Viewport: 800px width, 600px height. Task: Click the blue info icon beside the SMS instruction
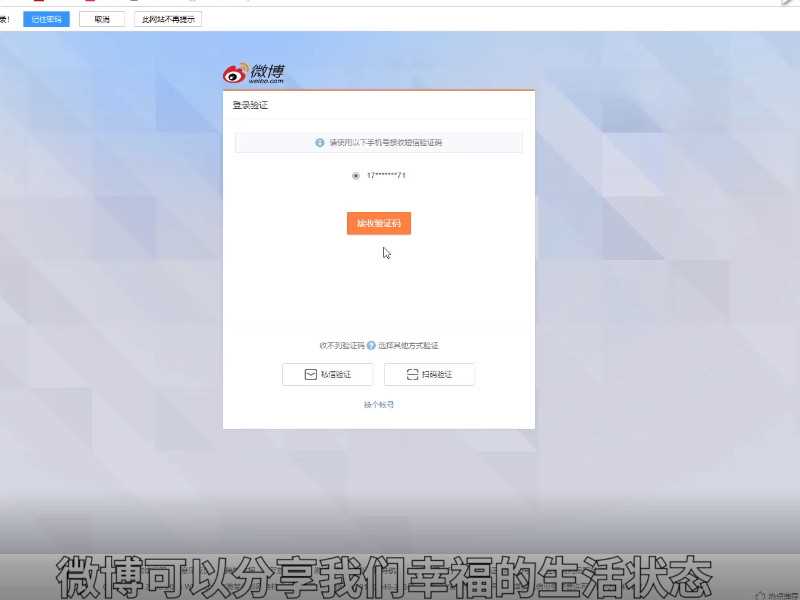tap(319, 142)
